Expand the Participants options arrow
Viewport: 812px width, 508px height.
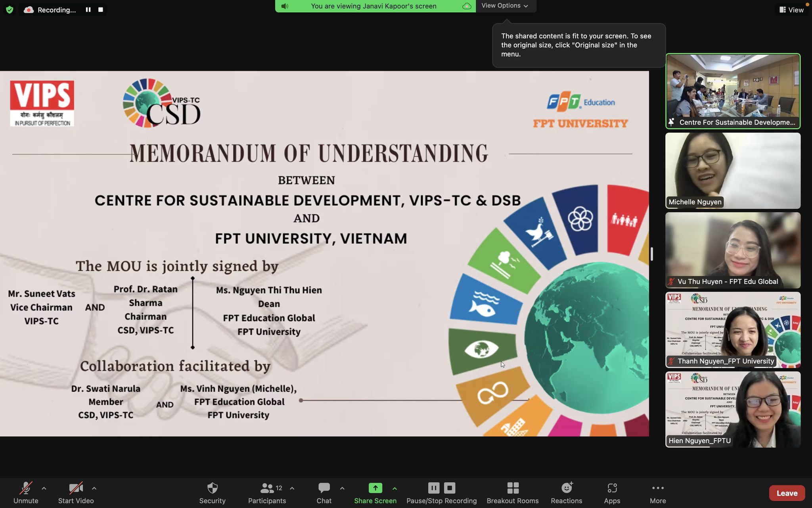pos(292,488)
